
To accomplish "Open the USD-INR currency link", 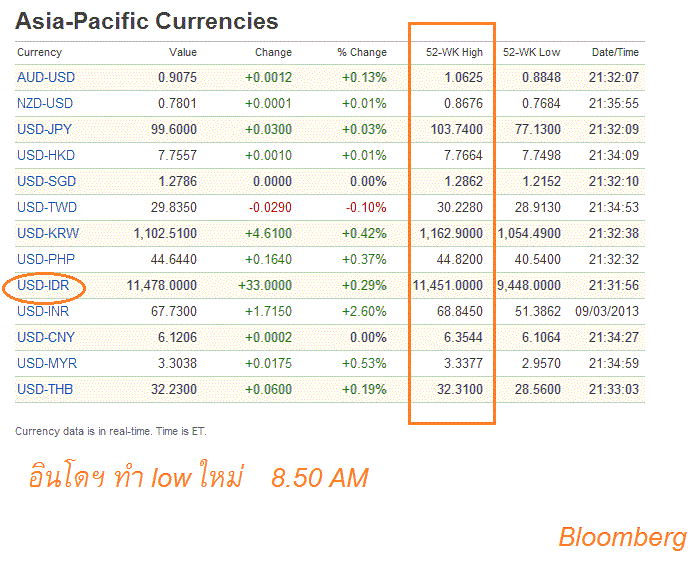I will coord(44,311).
